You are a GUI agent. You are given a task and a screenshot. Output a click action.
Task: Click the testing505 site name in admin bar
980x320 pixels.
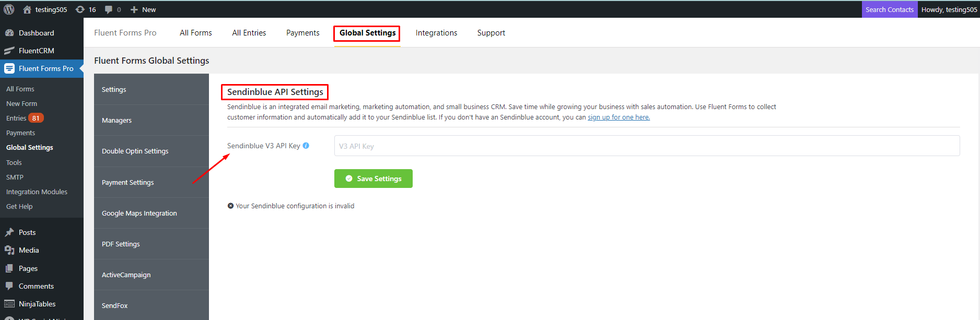[51, 9]
